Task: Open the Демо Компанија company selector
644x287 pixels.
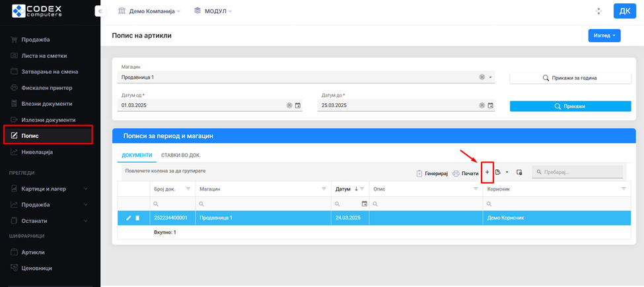Action: click(149, 11)
